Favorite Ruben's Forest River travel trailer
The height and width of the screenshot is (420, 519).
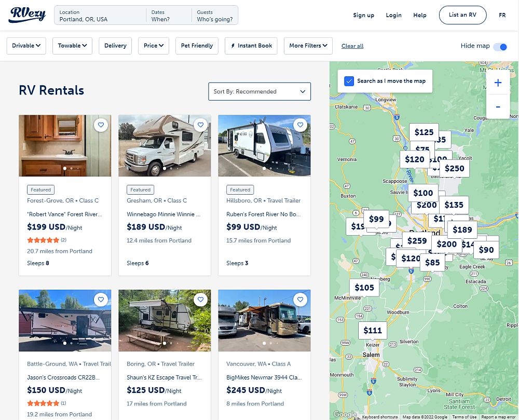tap(300, 125)
